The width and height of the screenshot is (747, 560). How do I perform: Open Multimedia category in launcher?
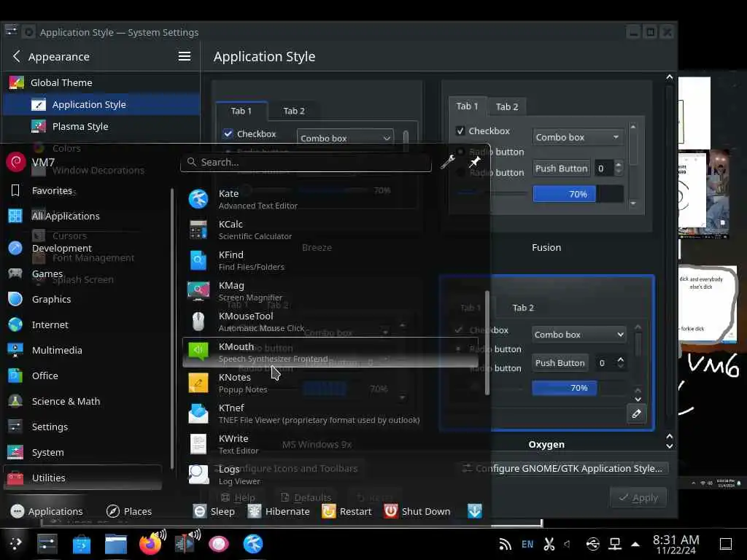coord(83,350)
